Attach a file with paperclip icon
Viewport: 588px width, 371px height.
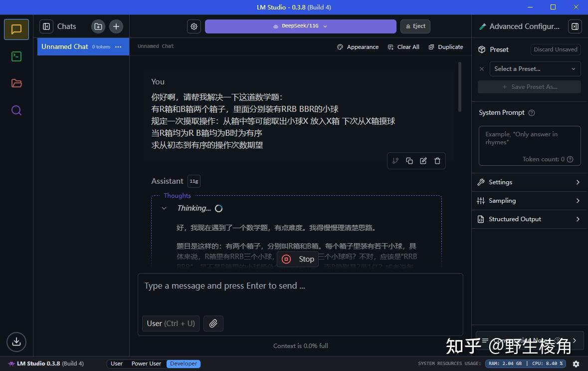click(213, 323)
